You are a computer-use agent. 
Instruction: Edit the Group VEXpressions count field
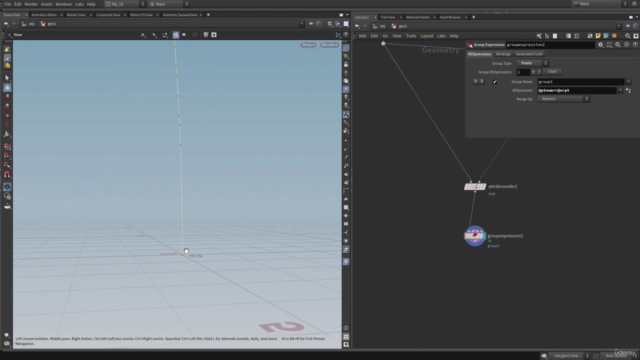[x=523, y=72]
